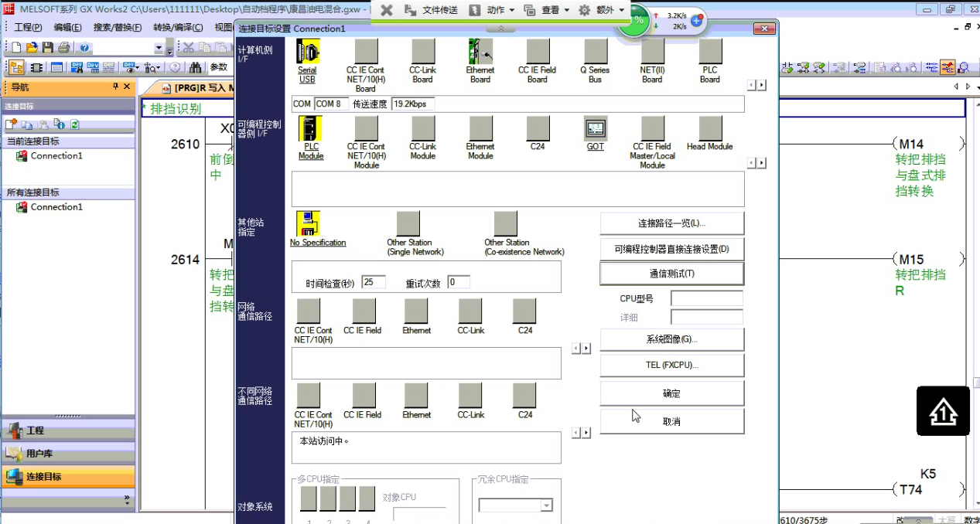The image size is (980, 524).
Task: Switch to the [PRG]R 写入 program tab
Action: [196, 88]
